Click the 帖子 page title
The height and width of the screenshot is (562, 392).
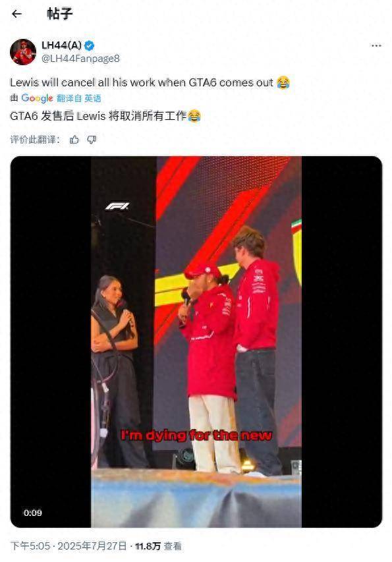pyautogui.click(x=59, y=14)
